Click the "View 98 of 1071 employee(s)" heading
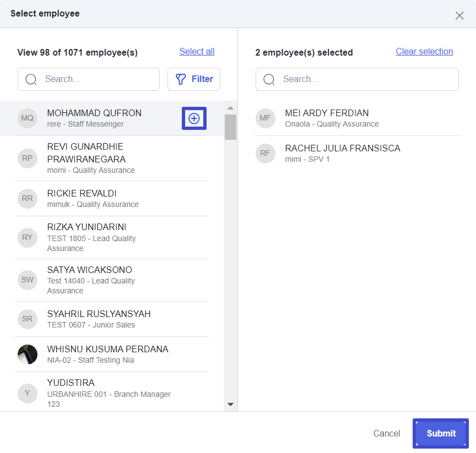Image resolution: width=476 pixels, height=453 pixels. click(x=78, y=52)
